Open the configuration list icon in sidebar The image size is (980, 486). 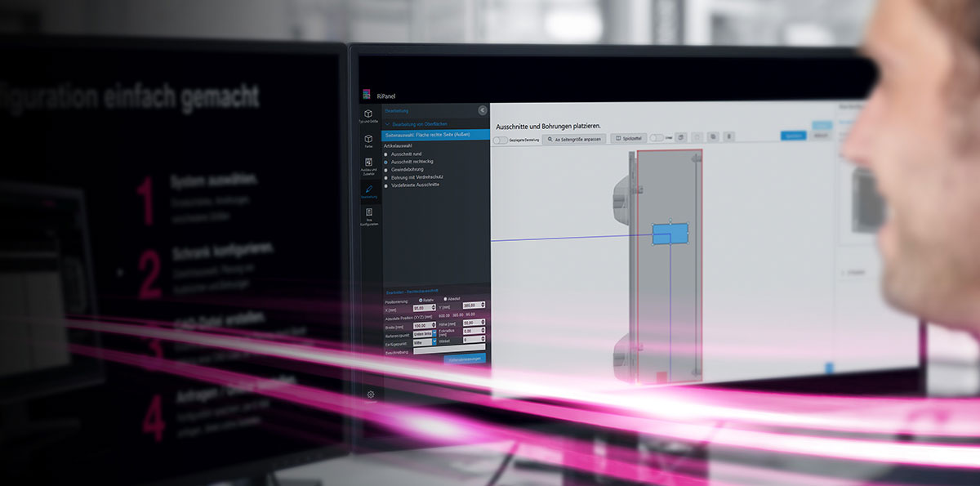(368, 214)
